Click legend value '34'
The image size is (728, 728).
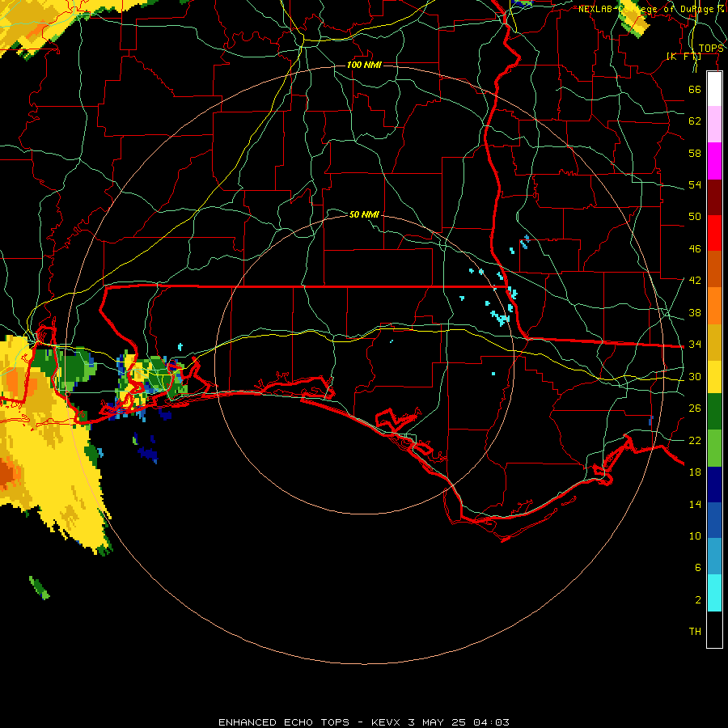[695, 345]
